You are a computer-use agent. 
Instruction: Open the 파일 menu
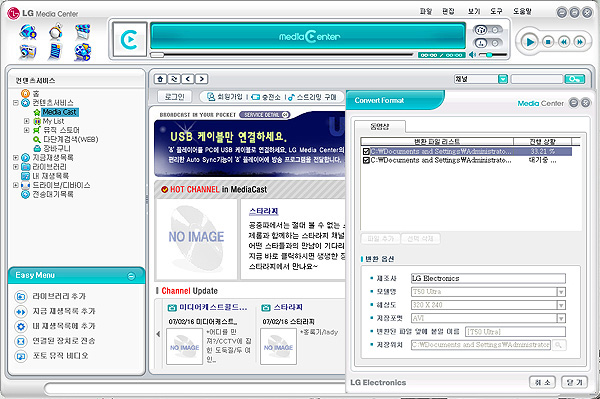point(426,11)
